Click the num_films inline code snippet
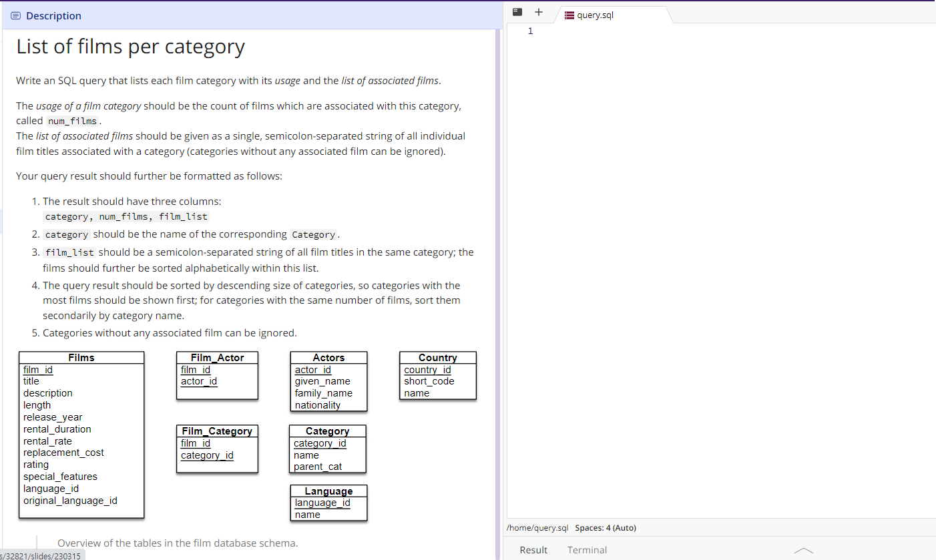 (x=72, y=121)
